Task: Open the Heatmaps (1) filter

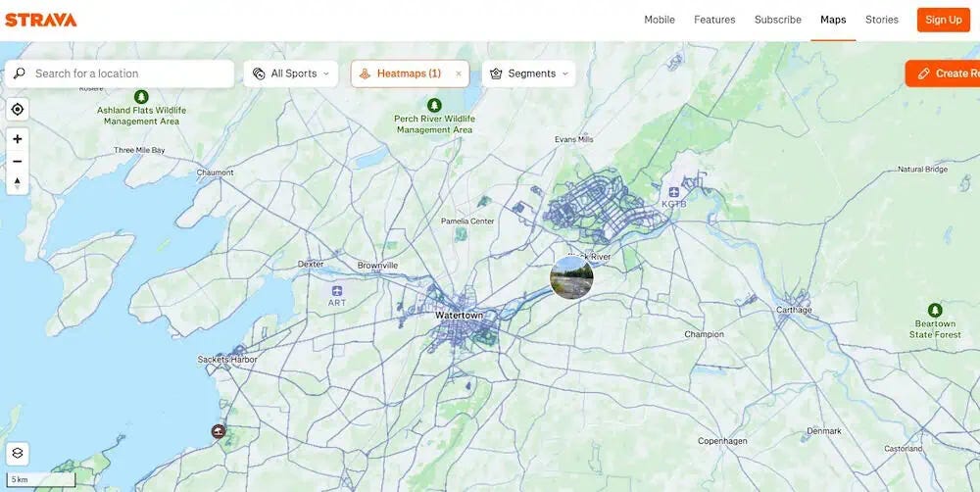Action: 409,74
